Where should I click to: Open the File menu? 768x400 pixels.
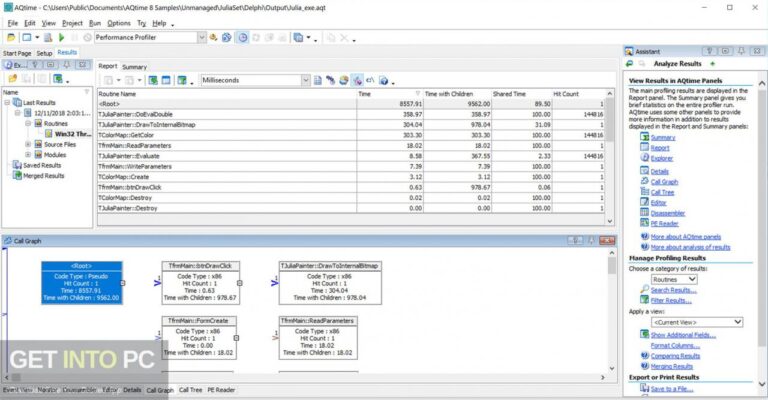(13, 23)
